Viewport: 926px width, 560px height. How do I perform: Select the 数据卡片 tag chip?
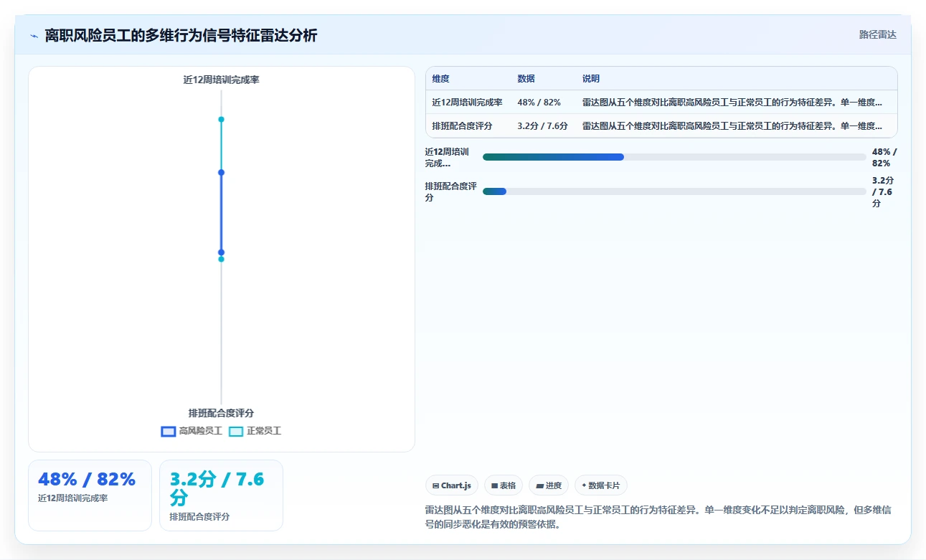click(600, 485)
